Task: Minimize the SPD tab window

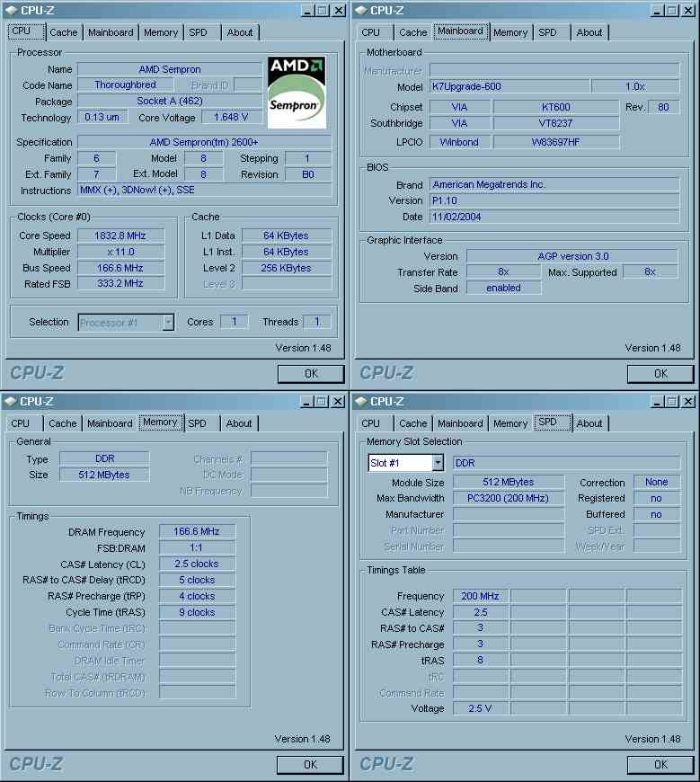Action: pyautogui.click(x=657, y=402)
